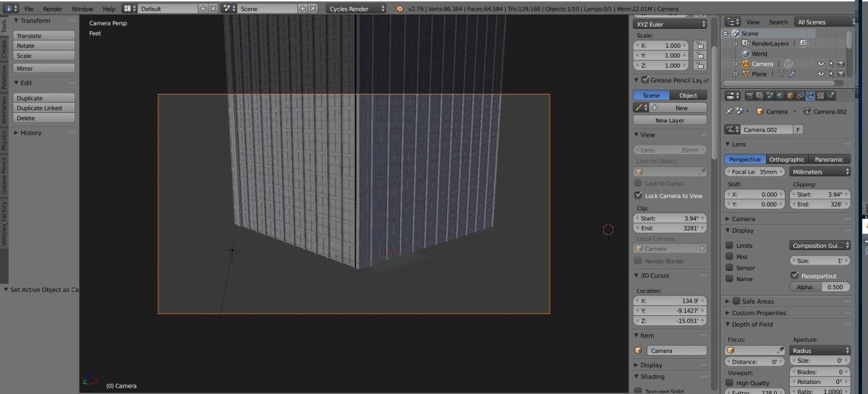Screen dimensions: 868x394
Task: Open the Texture properties tab icon
Action: pos(821,95)
